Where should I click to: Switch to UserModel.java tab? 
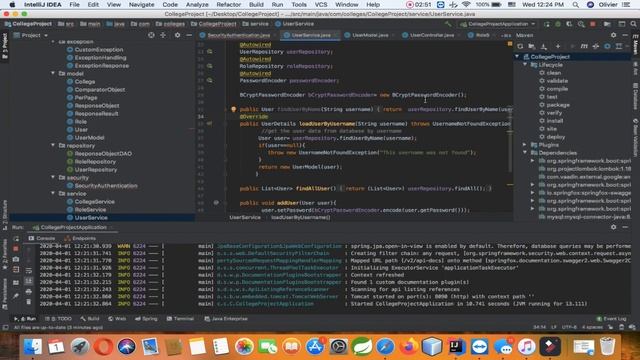[370, 36]
